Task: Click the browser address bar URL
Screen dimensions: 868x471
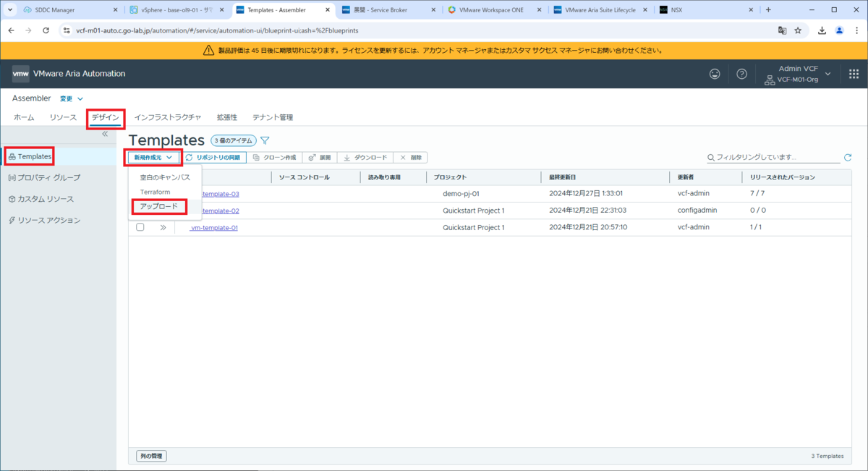Action: [x=217, y=30]
